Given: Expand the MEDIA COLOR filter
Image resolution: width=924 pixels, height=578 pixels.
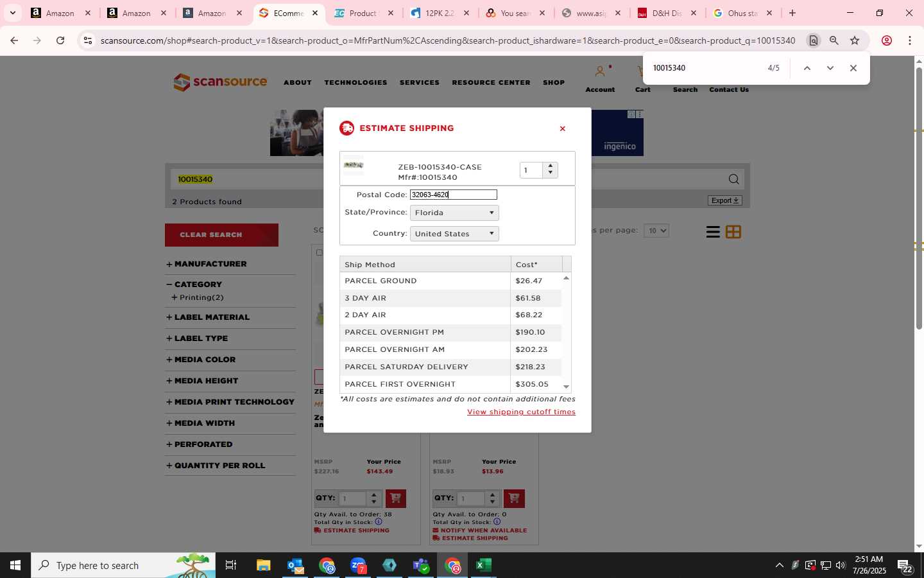Looking at the screenshot, I should (x=201, y=360).
